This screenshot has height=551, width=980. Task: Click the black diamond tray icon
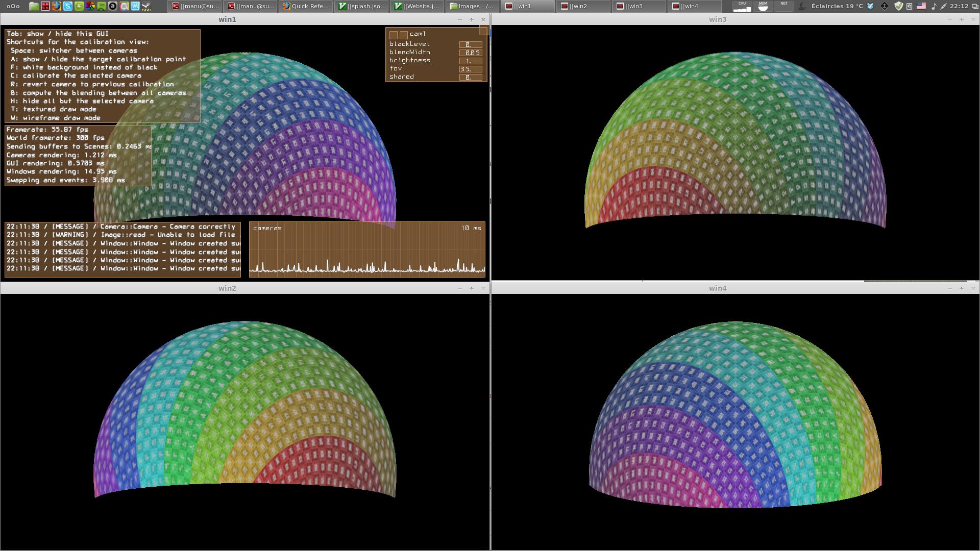coord(885,6)
